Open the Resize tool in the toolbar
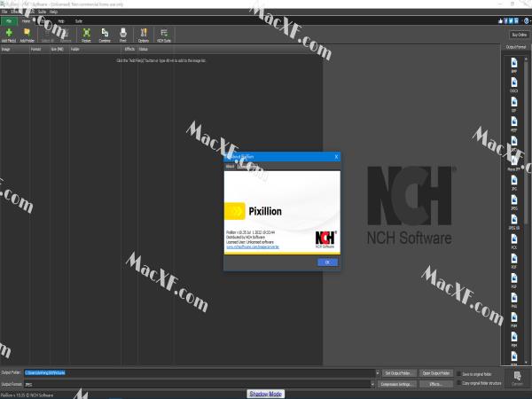 [86, 35]
